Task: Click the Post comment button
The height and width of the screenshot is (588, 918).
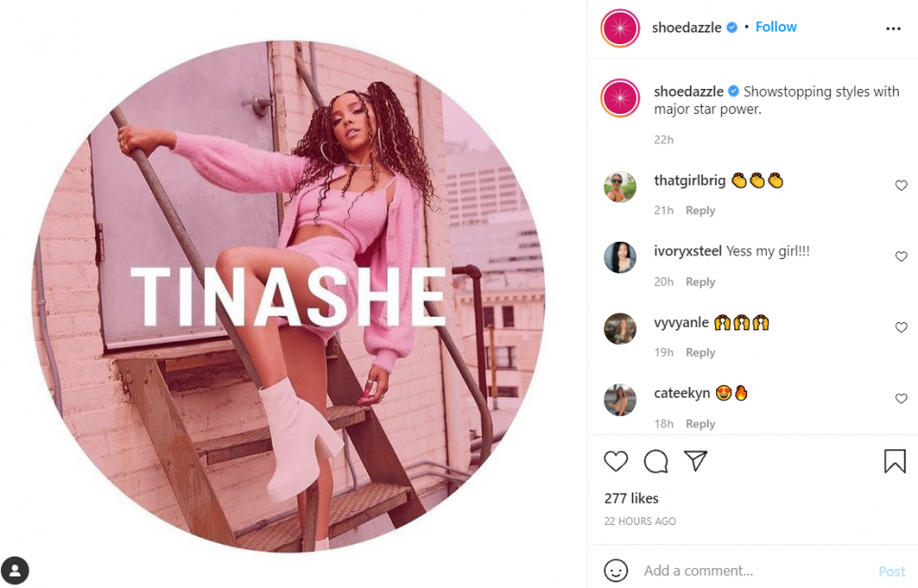Action: [x=891, y=571]
